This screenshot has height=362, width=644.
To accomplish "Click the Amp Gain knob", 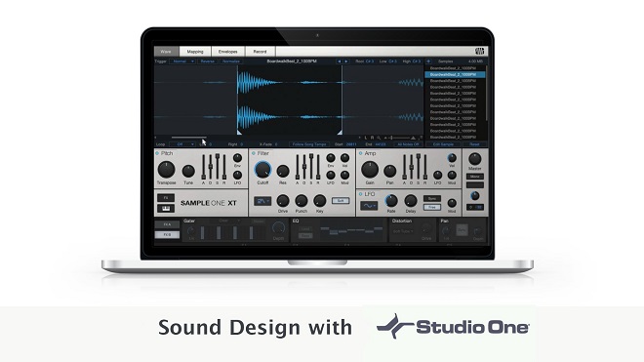I will [370, 170].
